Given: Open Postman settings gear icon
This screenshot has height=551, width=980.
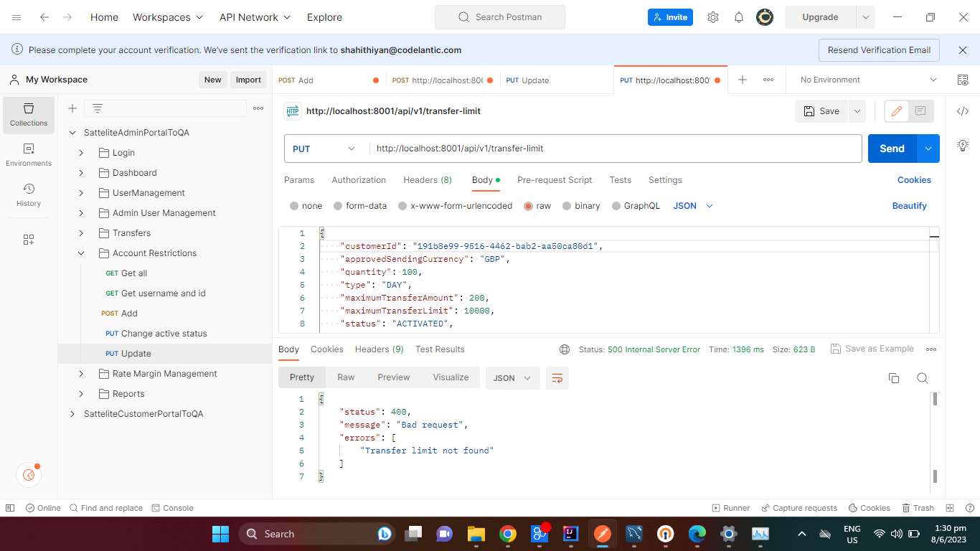Looking at the screenshot, I should 712,17.
